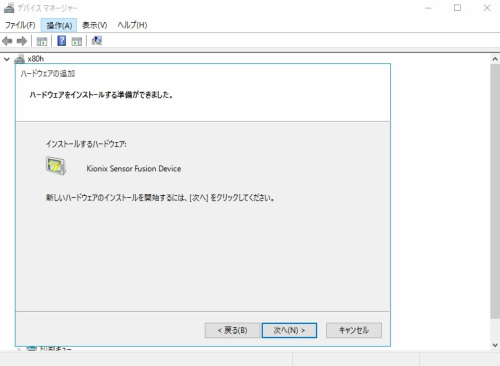
Task: Click the Kionix Sensor Fusion Device icon
Action: coord(56,166)
